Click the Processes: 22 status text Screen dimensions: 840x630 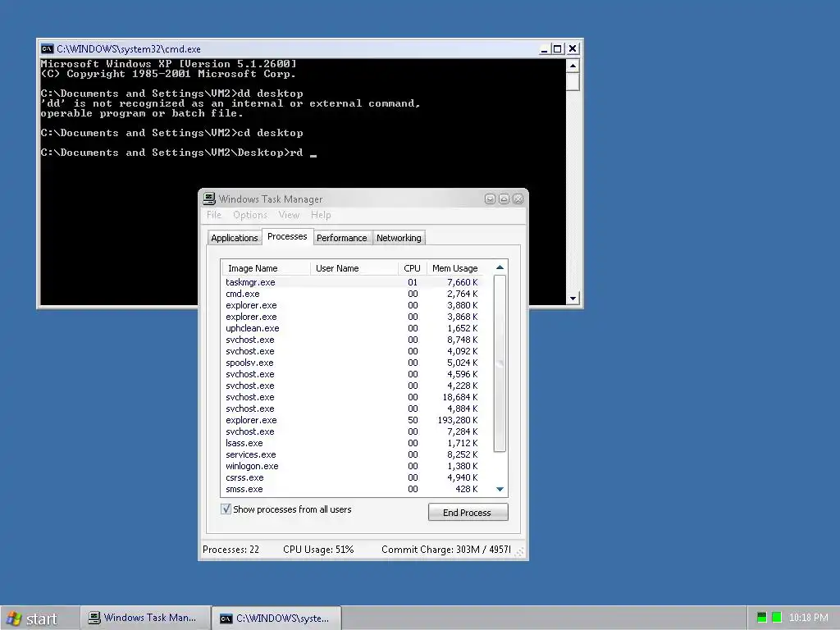click(x=231, y=549)
